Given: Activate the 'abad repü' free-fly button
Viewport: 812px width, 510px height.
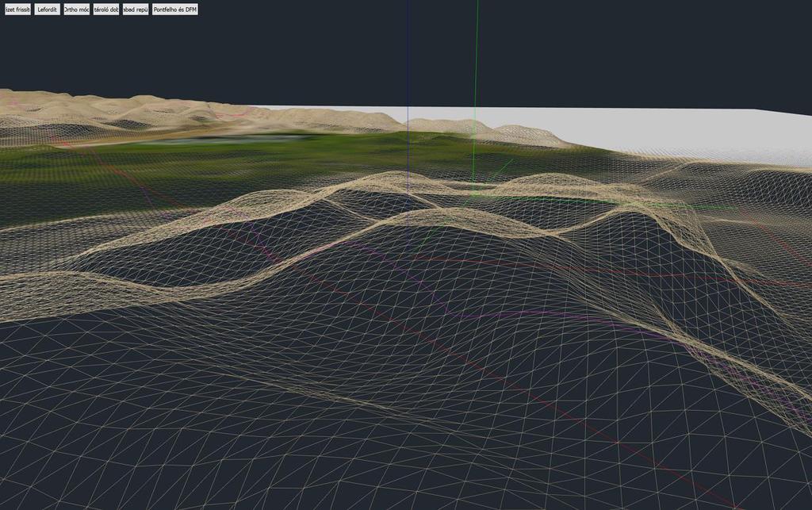Looking at the screenshot, I should (x=136, y=10).
